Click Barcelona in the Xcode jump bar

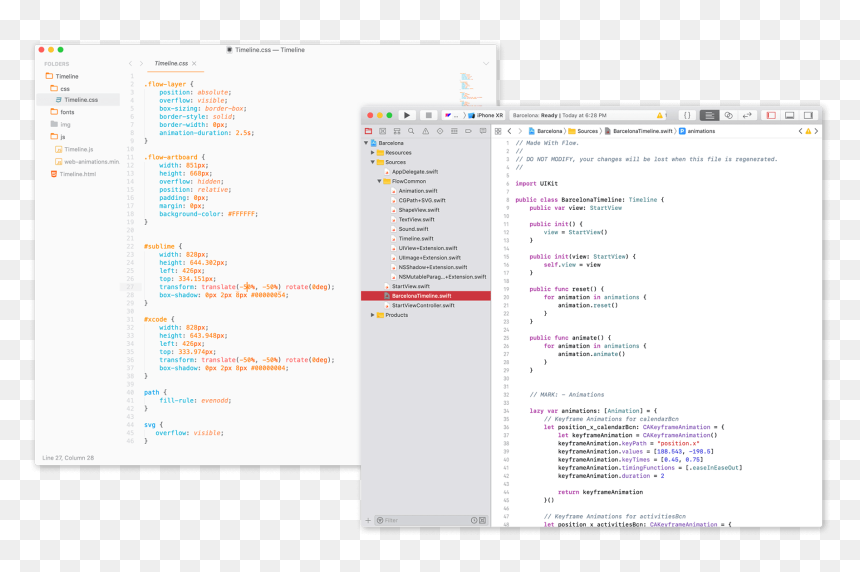coord(546,131)
